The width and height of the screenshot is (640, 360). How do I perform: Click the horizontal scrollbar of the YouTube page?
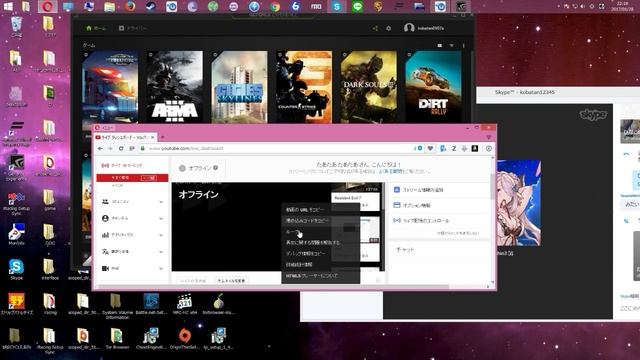[x=273, y=287]
